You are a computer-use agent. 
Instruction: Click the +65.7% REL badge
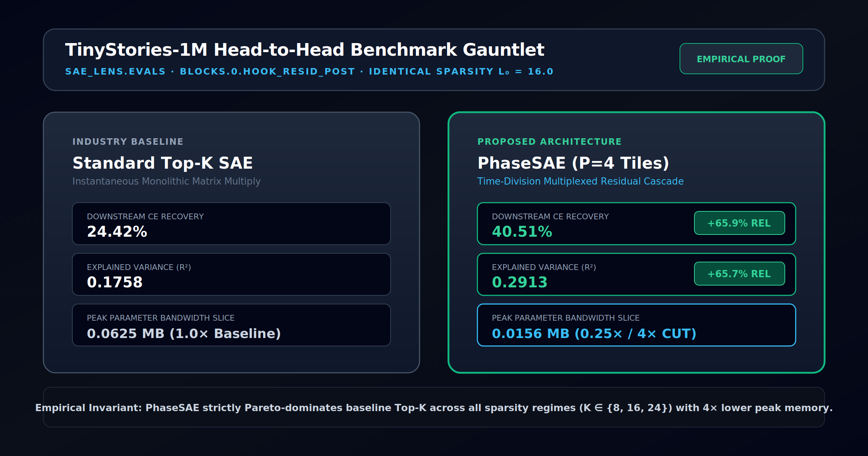point(739,274)
